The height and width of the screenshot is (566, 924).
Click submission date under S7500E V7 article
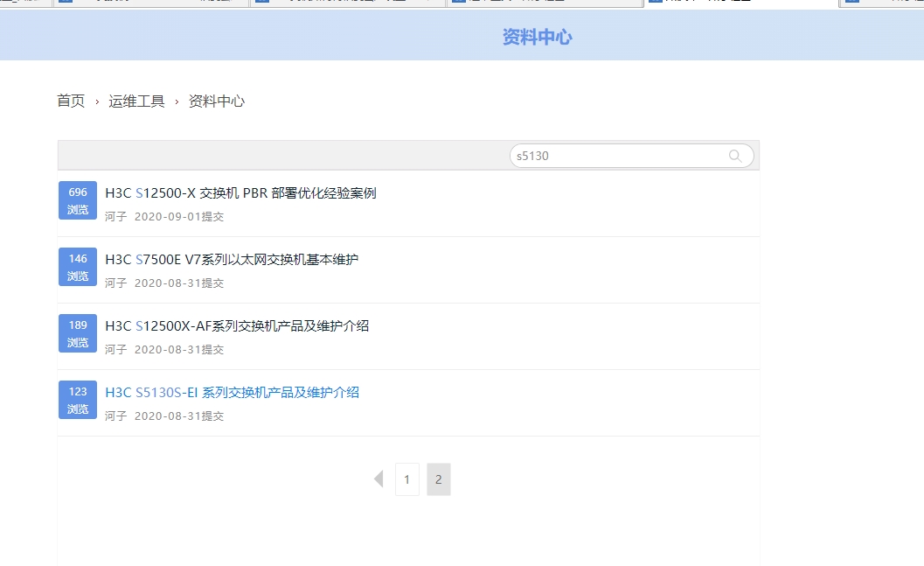pos(179,283)
